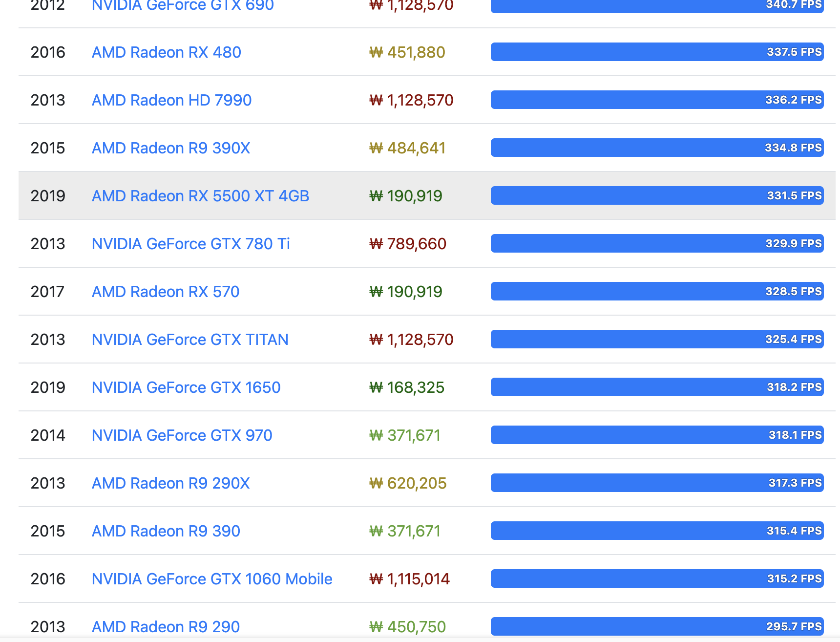The width and height of the screenshot is (840, 642).
Task: Open the NVIDIA GeForce GTX 780 Ti link
Action: click(191, 244)
